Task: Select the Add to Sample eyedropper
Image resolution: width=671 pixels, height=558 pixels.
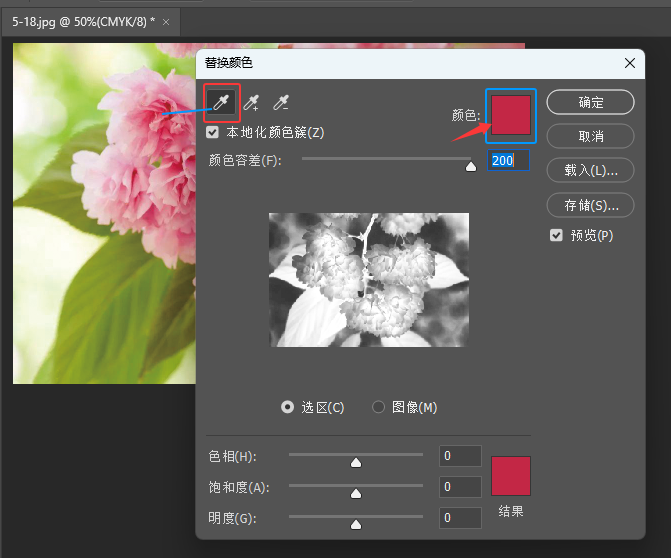Action: click(251, 103)
